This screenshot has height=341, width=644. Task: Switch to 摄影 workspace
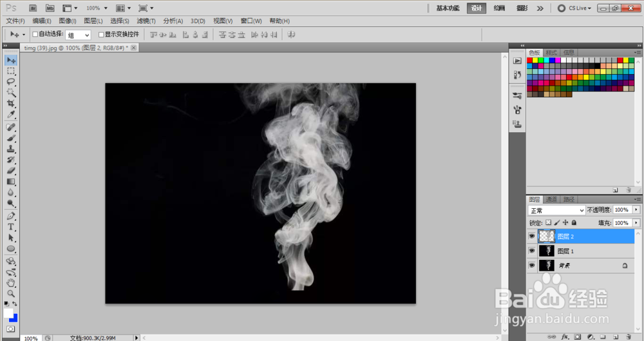522,8
